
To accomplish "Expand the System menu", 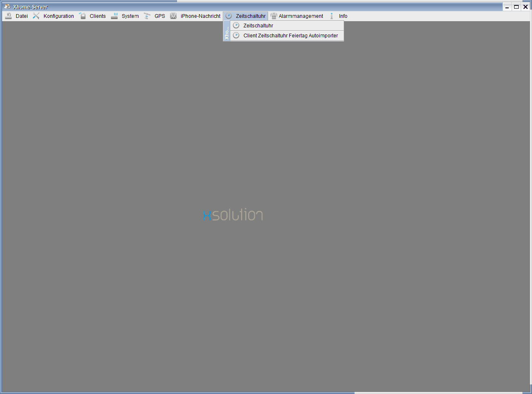I will 130,16.
